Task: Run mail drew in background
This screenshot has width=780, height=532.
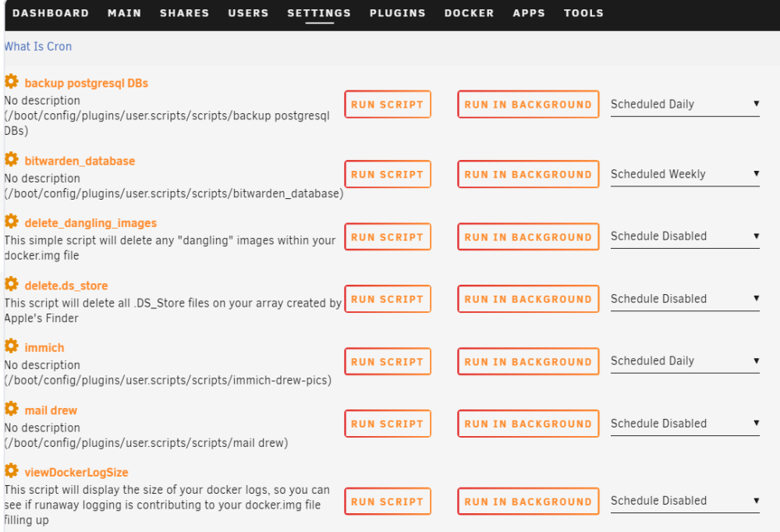Action: (528, 424)
